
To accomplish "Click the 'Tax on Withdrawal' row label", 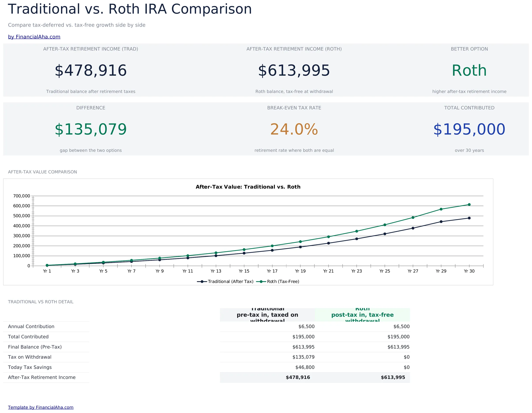I will [x=30, y=357].
